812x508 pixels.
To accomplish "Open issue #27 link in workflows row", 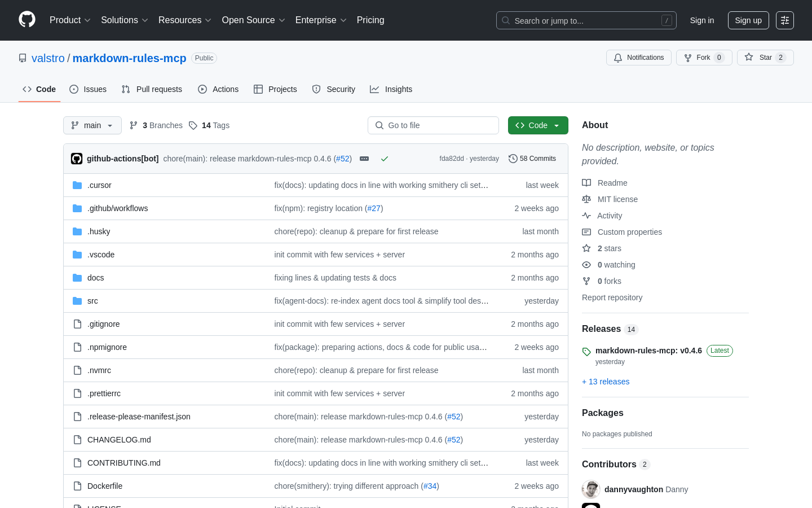I will pos(374,208).
